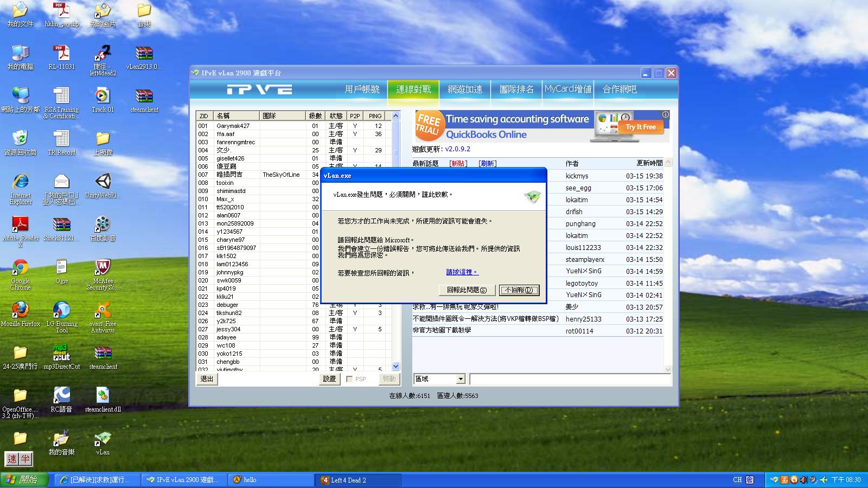
Task: Launch Mozilla Firefox from desktop
Action: [x=21, y=311]
